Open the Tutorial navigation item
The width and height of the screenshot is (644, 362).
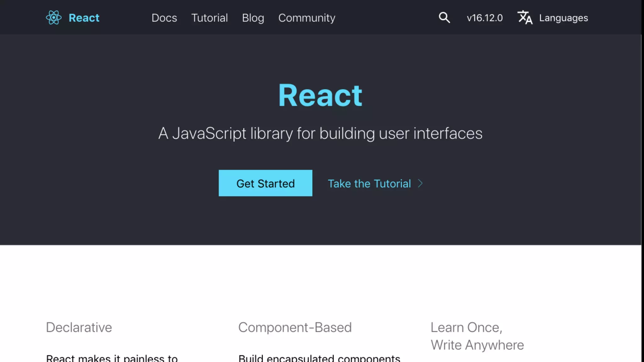pyautogui.click(x=209, y=18)
